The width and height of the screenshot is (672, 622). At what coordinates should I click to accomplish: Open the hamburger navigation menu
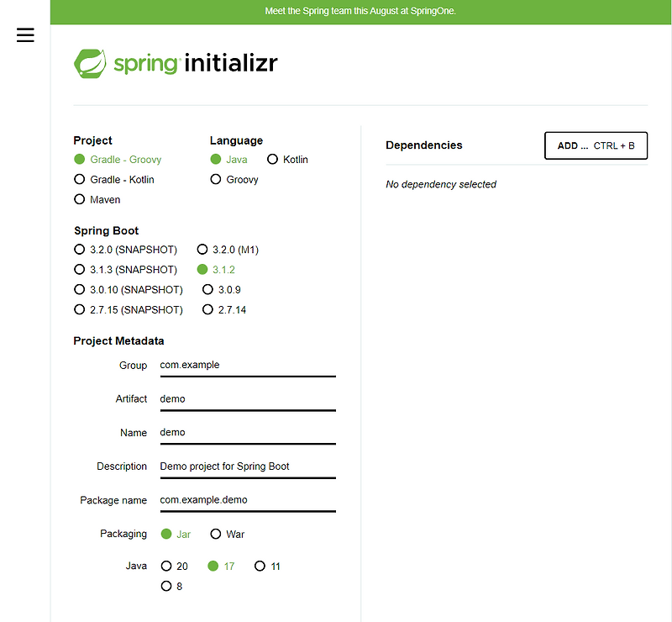[x=24, y=34]
